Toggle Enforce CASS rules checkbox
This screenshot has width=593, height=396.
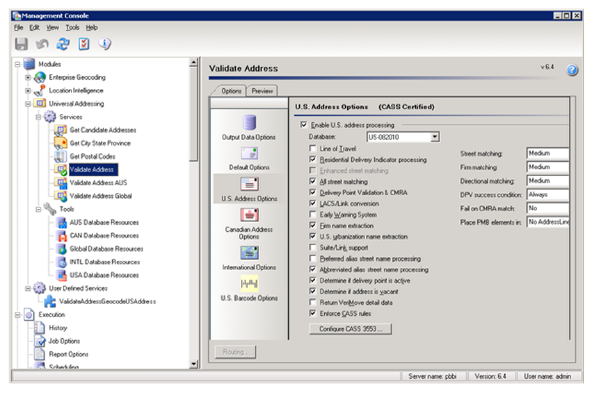pyautogui.click(x=312, y=313)
